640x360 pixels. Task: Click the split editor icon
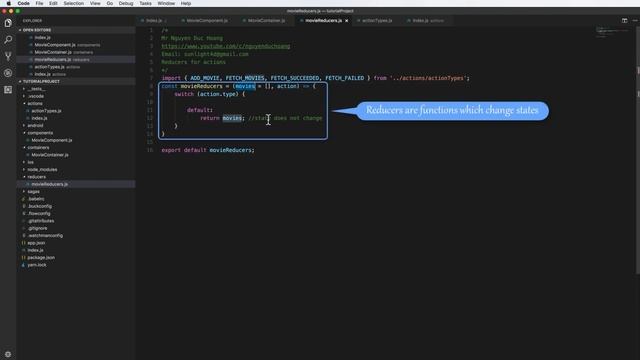click(624, 20)
